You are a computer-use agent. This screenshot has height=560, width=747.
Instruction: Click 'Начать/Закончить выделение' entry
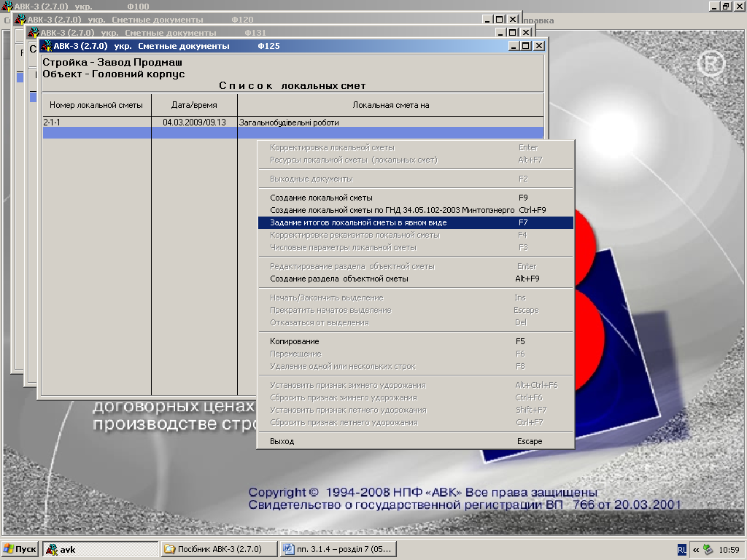coord(415,297)
